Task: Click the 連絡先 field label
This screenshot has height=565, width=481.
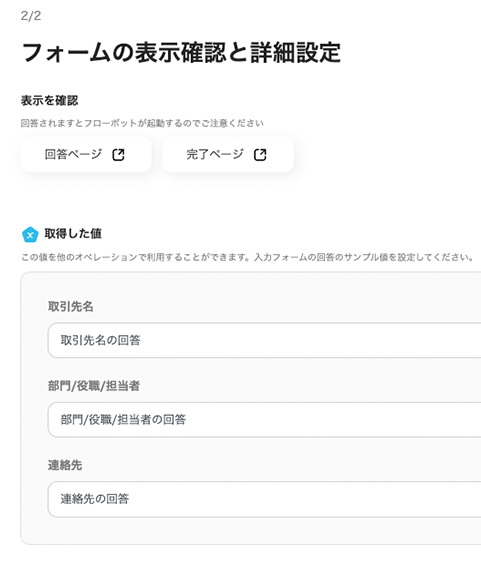Action: pos(65,465)
